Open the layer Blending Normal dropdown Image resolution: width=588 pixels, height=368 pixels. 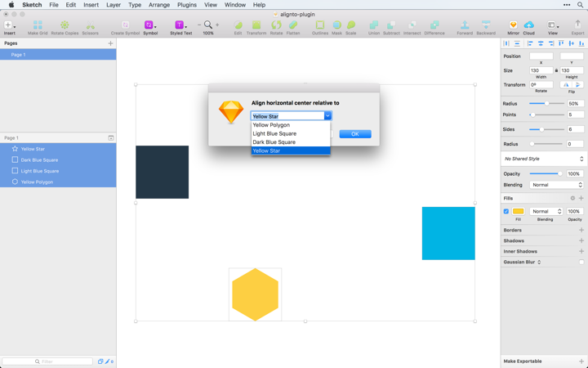point(556,185)
